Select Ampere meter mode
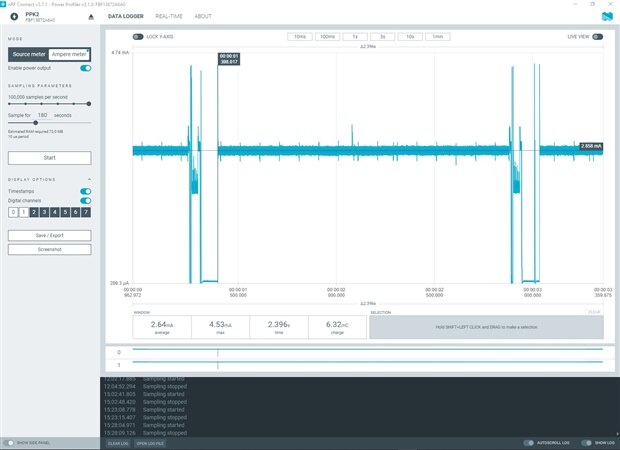This screenshot has height=450, width=620. (69, 54)
